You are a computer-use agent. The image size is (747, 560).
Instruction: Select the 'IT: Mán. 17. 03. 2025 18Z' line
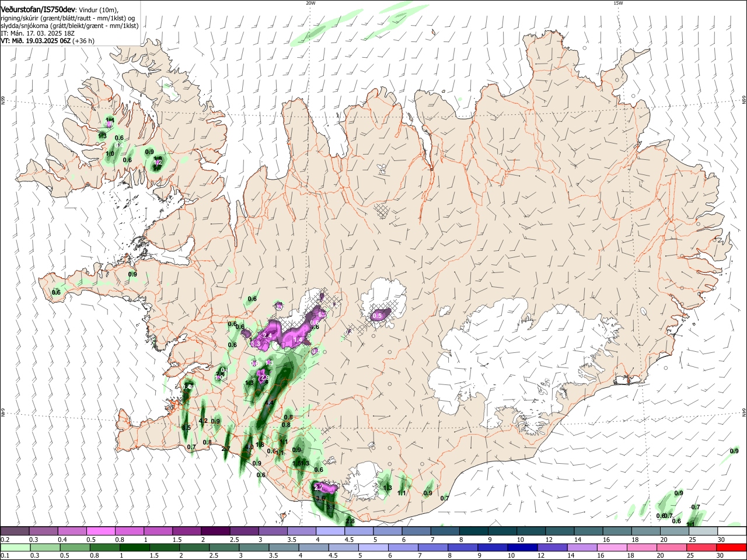(x=37, y=33)
